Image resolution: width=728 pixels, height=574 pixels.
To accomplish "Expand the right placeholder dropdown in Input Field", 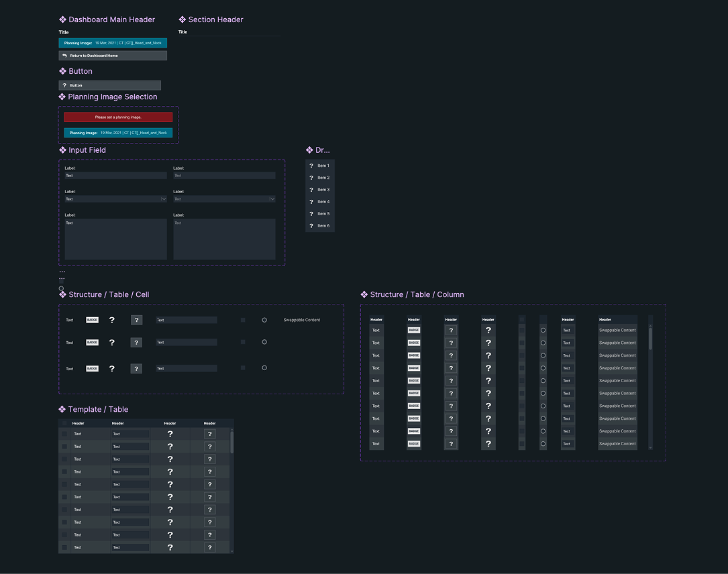I will click(272, 199).
